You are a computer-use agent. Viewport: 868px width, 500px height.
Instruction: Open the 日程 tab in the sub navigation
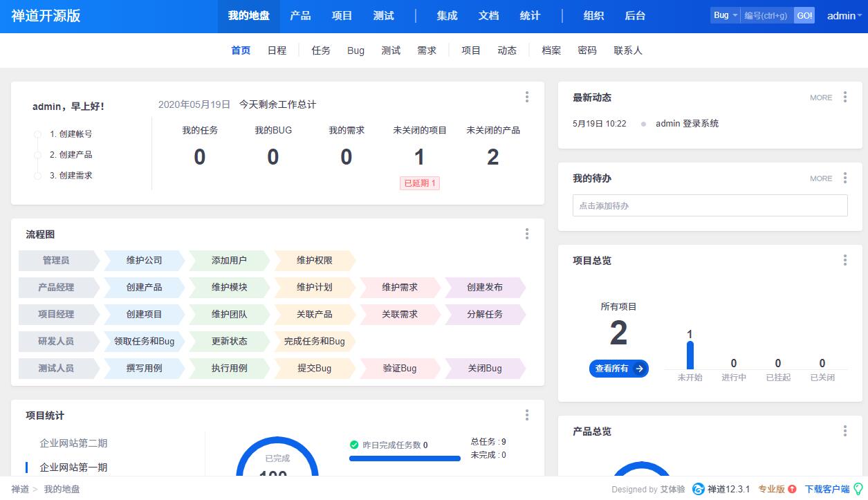277,50
